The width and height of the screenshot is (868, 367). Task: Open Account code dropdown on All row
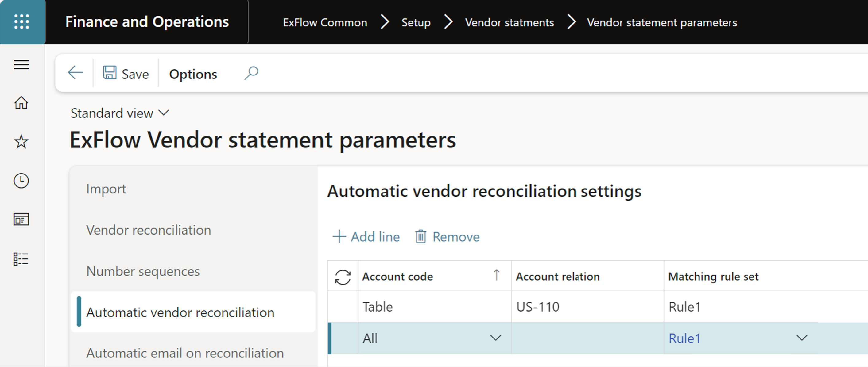pyautogui.click(x=495, y=338)
